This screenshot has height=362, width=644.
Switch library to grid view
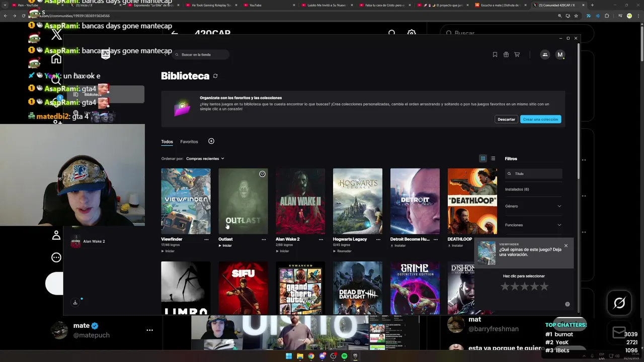[x=483, y=158]
